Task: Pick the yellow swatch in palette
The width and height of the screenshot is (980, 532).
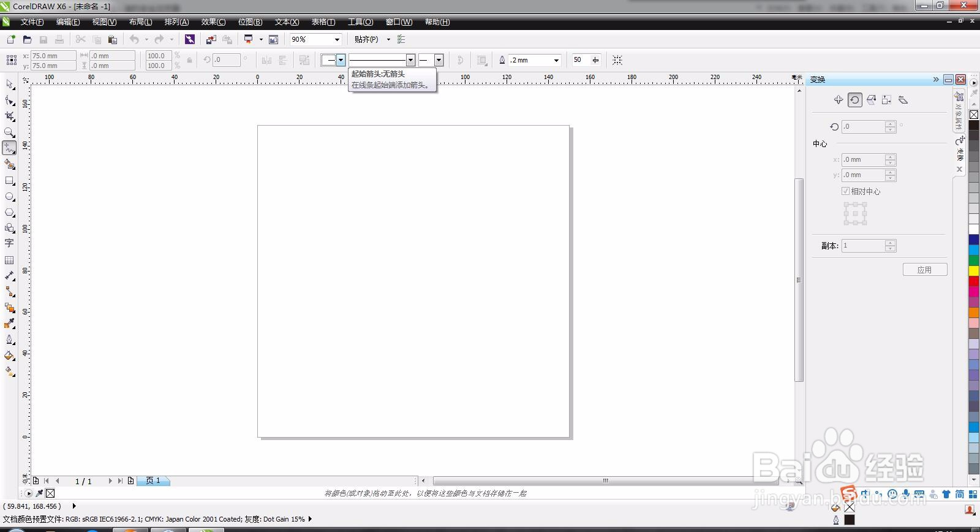Action: coord(973,270)
